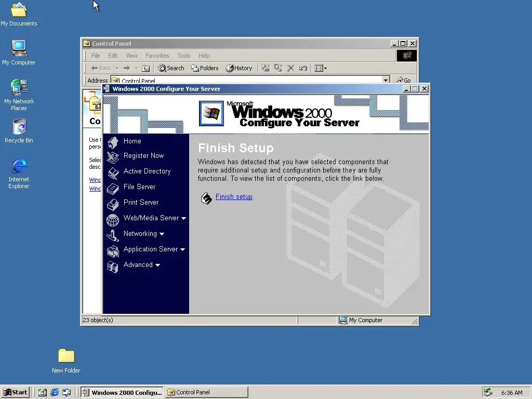This screenshot has height=399, width=532.
Task: Click Search in the Control Panel toolbar
Action: click(x=171, y=68)
